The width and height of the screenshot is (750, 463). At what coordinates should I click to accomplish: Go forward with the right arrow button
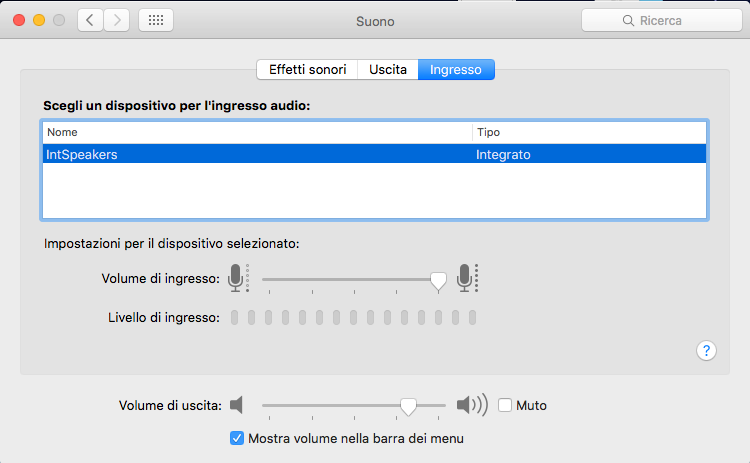[x=117, y=20]
